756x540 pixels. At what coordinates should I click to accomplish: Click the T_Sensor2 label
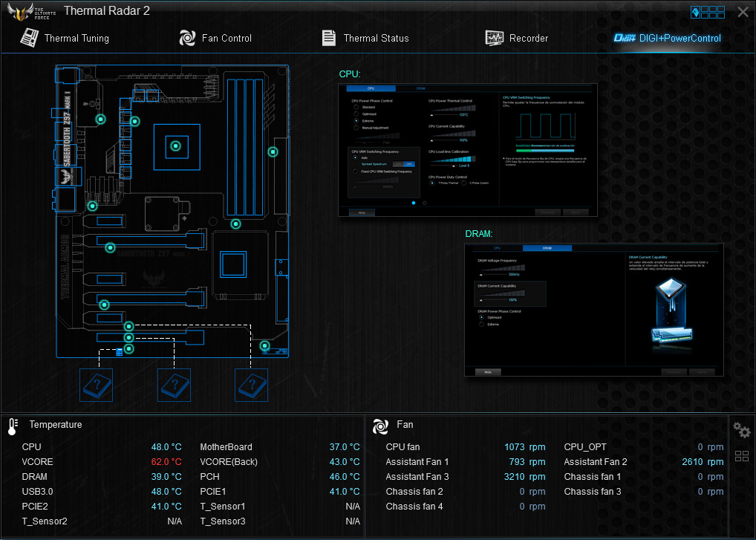tap(45, 521)
